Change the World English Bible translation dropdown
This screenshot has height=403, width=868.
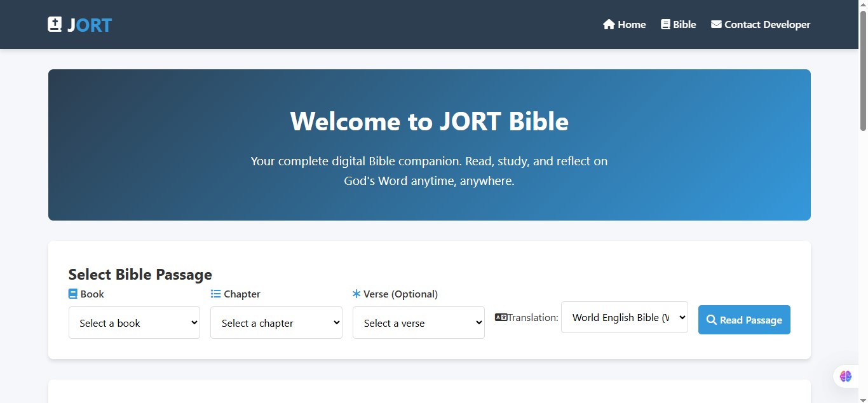point(624,317)
